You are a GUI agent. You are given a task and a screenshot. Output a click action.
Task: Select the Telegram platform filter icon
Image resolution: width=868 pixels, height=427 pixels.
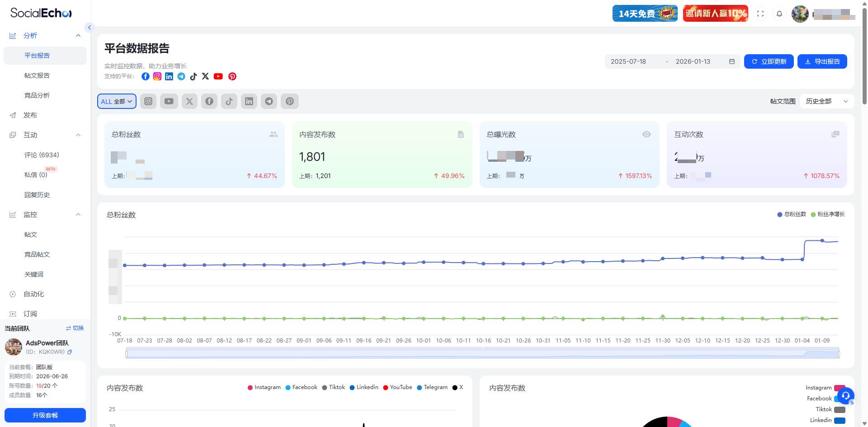[x=269, y=101]
